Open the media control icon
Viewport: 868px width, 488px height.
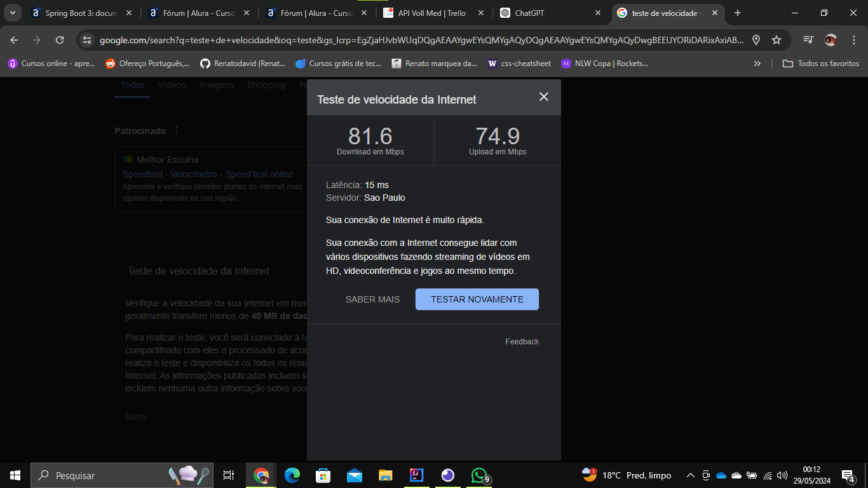808,40
